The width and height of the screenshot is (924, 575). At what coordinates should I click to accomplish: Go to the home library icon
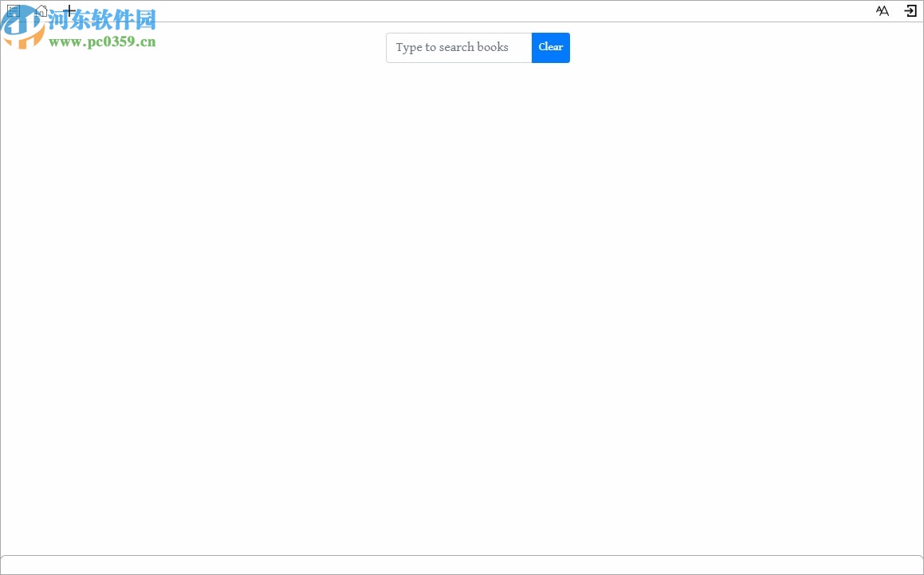(41, 10)
